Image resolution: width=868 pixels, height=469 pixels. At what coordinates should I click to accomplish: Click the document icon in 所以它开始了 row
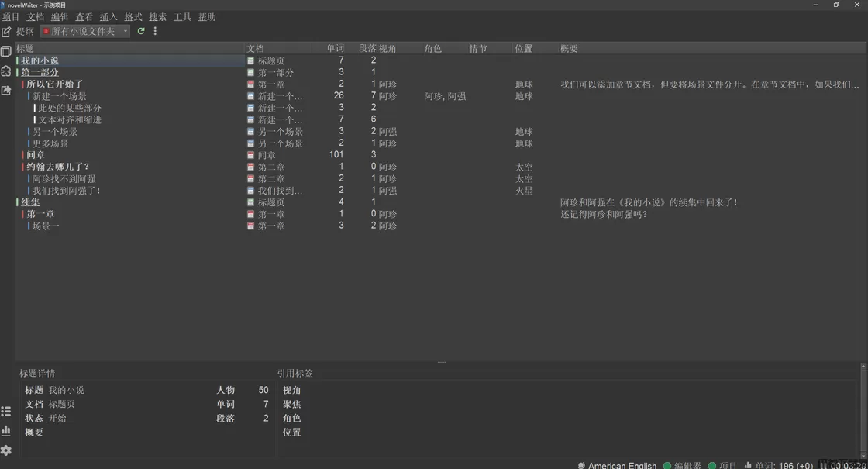point(251,84)
